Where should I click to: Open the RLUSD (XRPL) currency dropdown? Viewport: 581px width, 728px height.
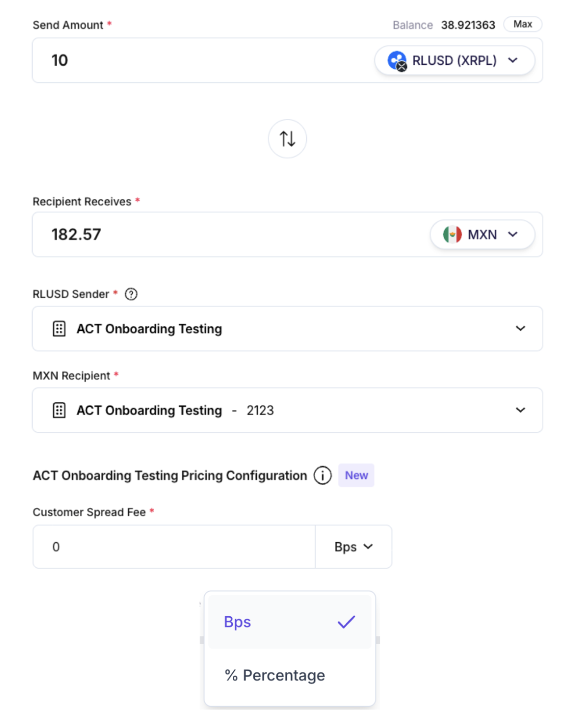(454, 61)
